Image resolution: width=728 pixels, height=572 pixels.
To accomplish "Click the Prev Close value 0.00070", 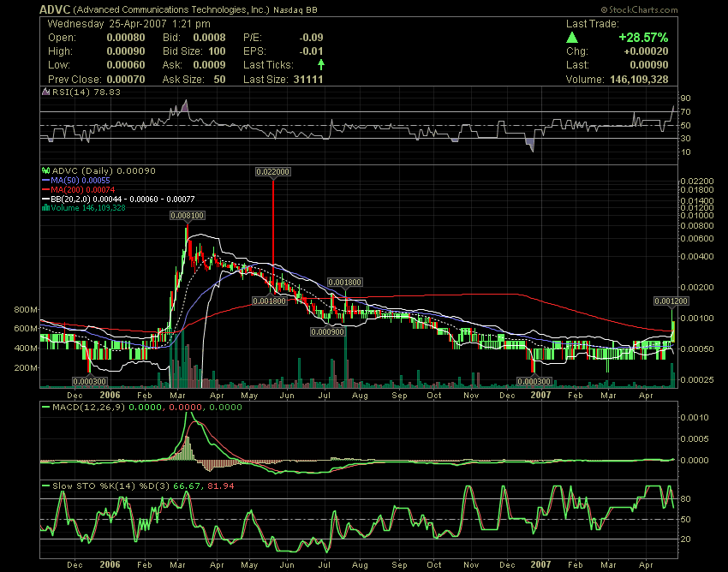I will tap(126, 80).
